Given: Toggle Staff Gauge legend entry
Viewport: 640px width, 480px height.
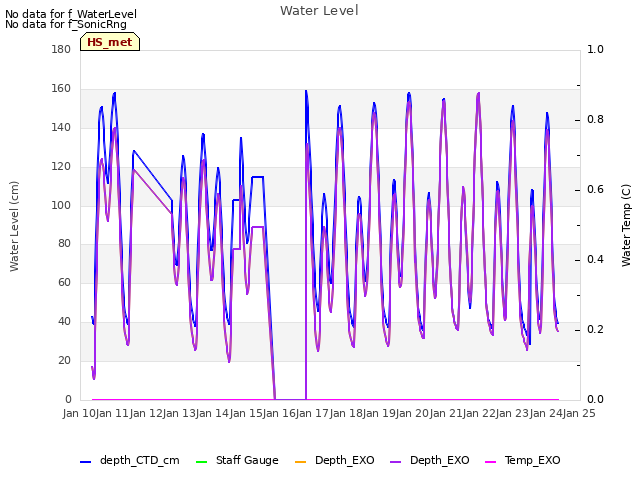Looking at the screenshot, I should tap(237, 460).
